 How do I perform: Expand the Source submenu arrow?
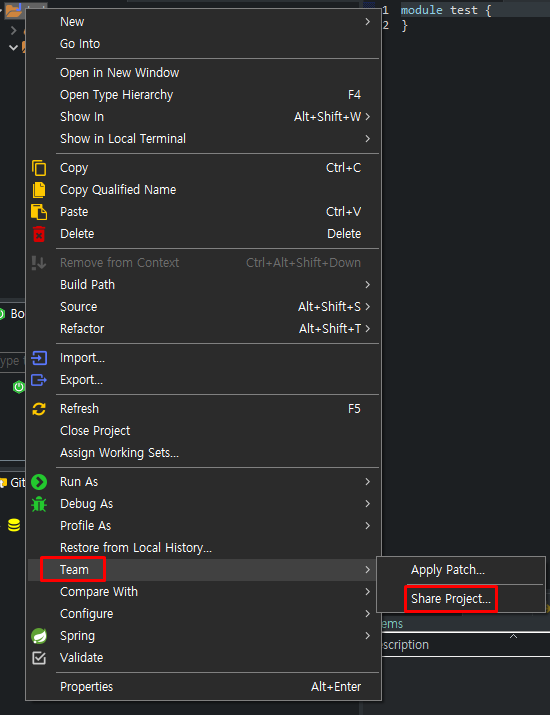368,306
